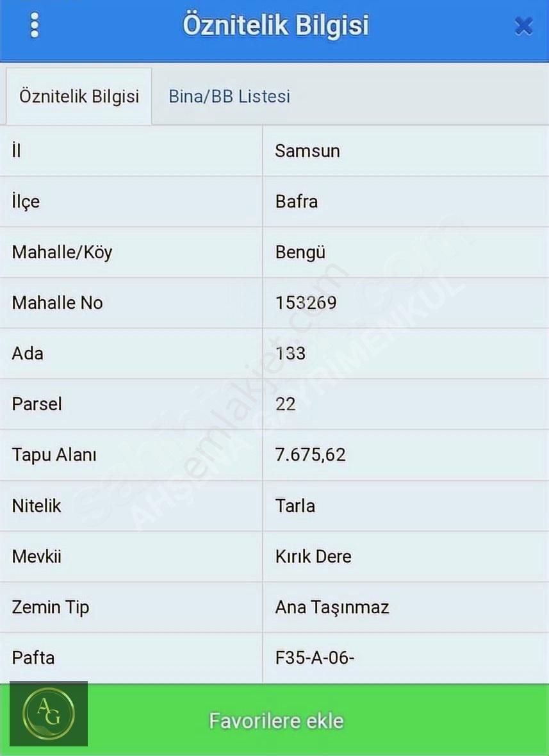Click the Mevkii value Kırık Dere
The image size is (549, 756).
(x=313, y=556)
